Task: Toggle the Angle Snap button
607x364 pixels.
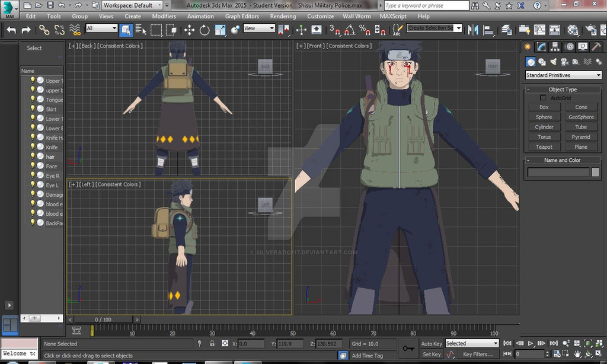Action: (350, 30)
